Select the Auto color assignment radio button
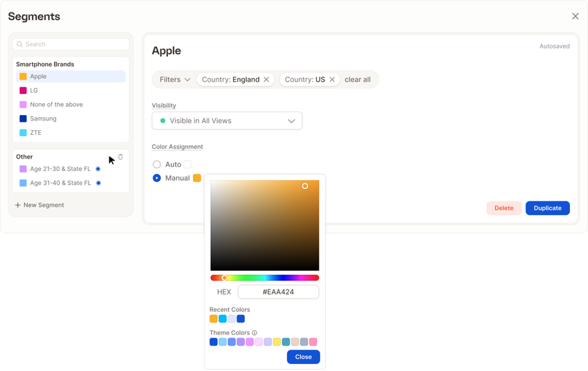 click(x=157, y=165)
